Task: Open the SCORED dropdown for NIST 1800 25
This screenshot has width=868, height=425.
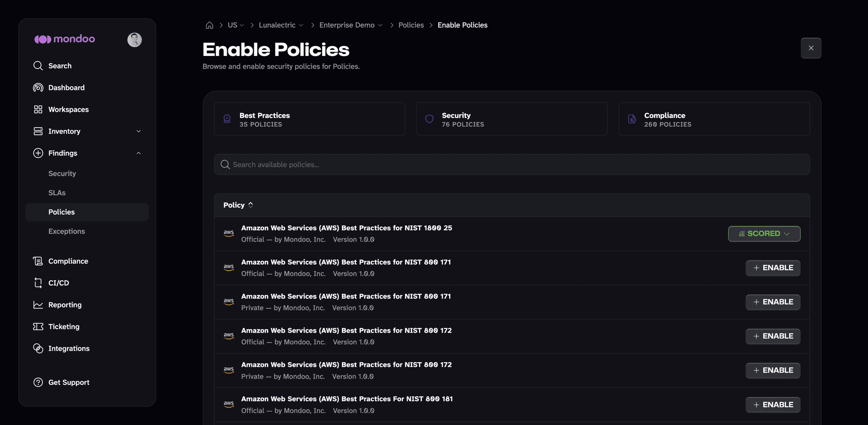Action: 764,234
